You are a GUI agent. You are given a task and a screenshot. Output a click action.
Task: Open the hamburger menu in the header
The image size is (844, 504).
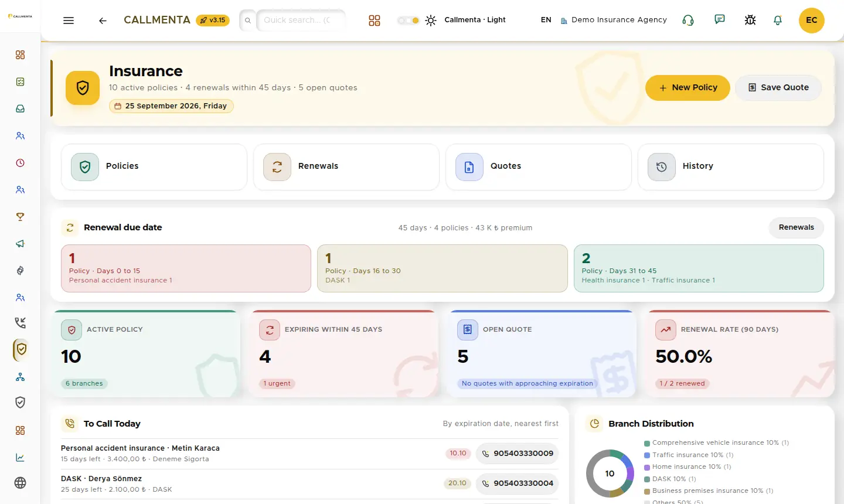pos(69,21)
